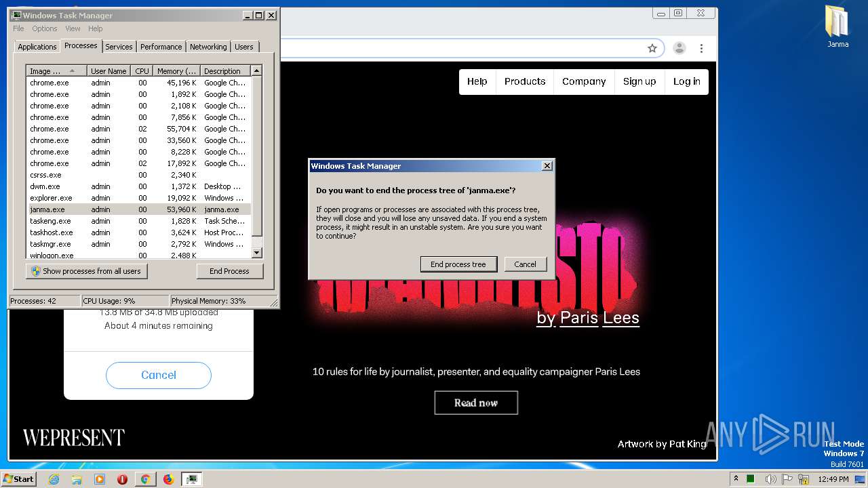Open Task Manager View menu
This screenshot has width=868, height=488.
[73, 28]
